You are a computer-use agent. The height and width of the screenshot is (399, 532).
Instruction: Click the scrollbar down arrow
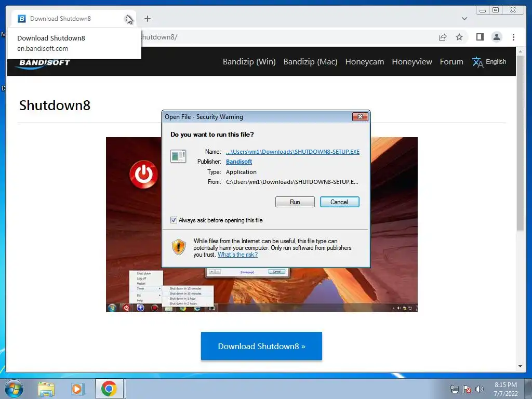point(520,366)
